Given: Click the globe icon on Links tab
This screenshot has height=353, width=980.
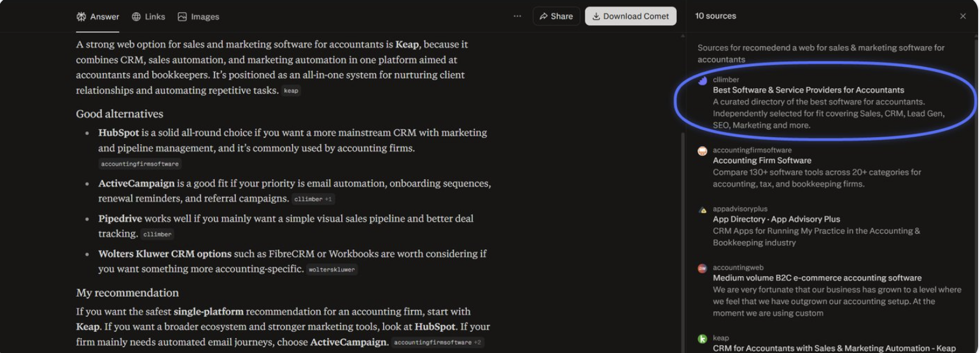Looking at the screenshot, I should tap(136, 17).
